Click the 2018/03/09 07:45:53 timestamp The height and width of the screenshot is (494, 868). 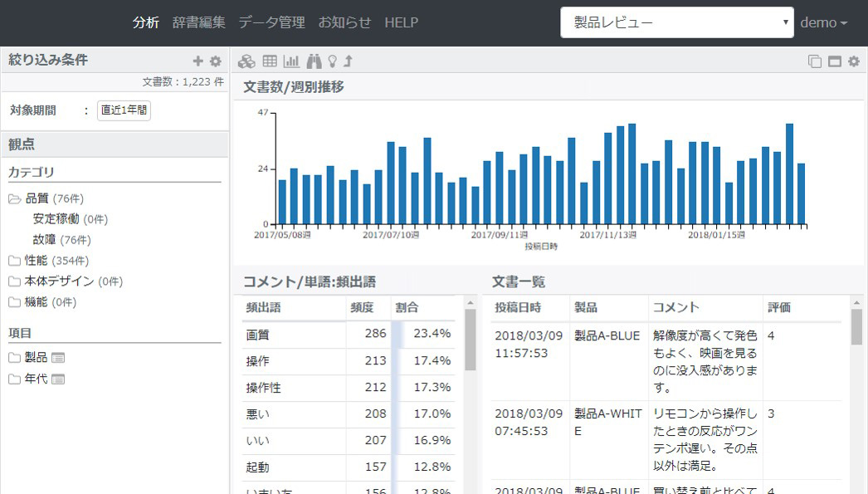(x=529, y=422)
